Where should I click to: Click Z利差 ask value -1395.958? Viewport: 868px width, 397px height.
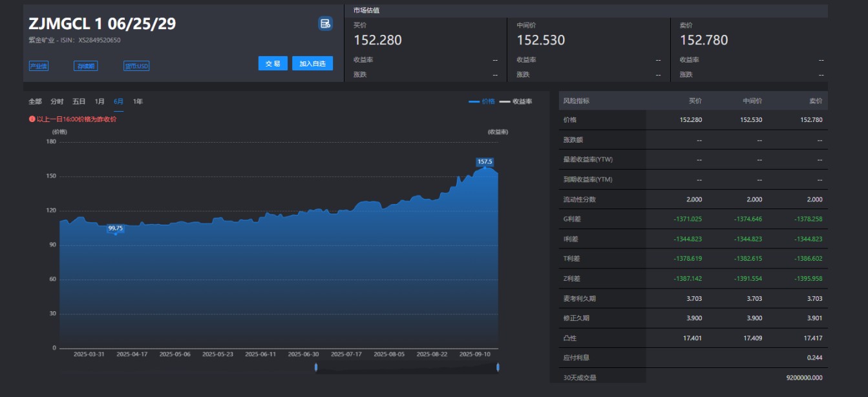click(809, 278)
